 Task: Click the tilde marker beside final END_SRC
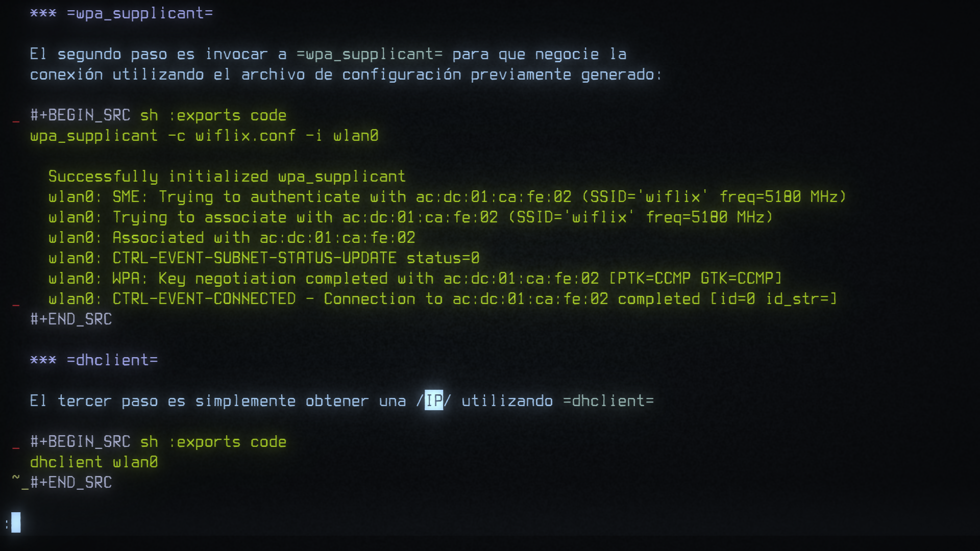coord(16,479)
